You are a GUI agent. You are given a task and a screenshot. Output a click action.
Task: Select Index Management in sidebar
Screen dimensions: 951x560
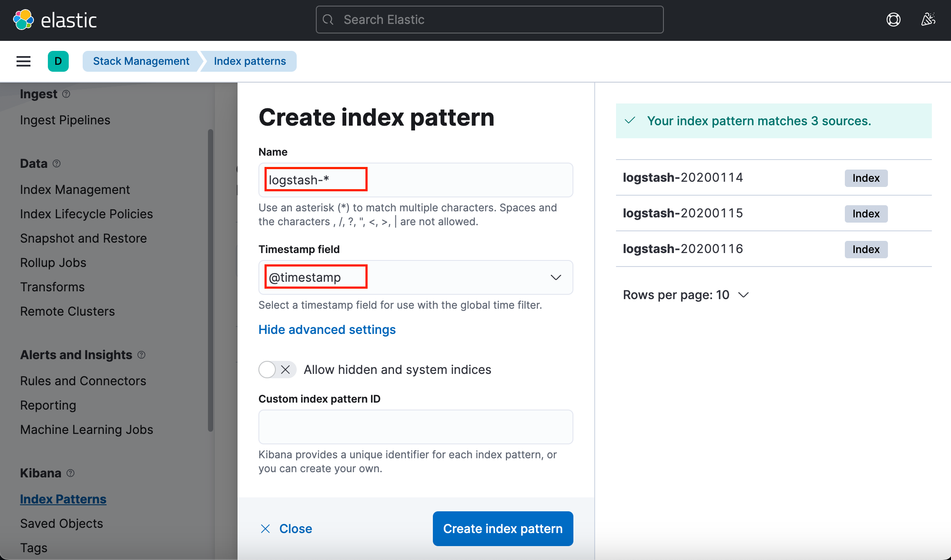tap(75, 190)
